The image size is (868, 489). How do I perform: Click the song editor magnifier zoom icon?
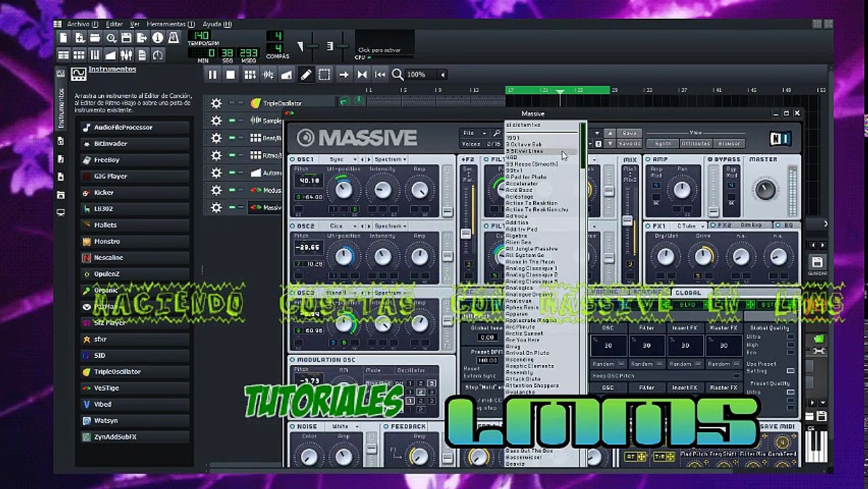398,75
